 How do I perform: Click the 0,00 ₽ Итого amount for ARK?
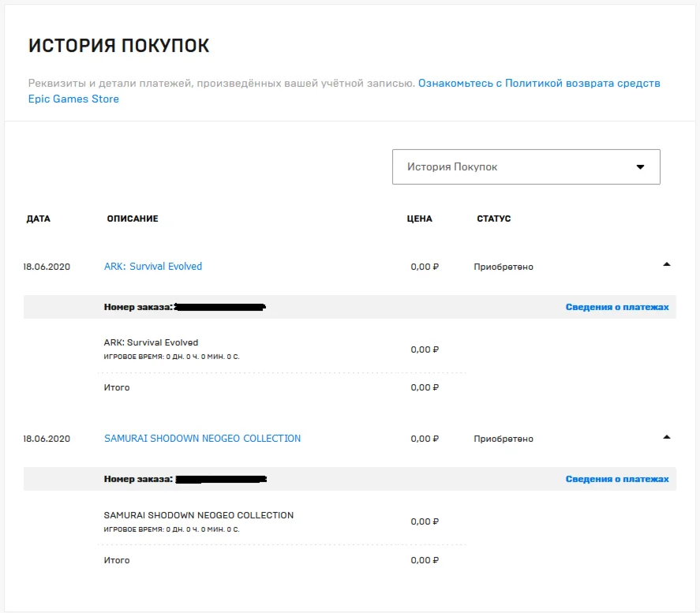pos(425,387)
